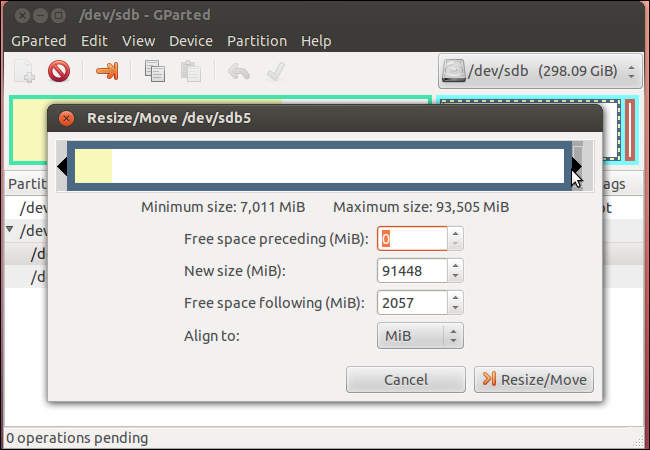Viewport: 650px width, 450px height.
Task: Open the Align to MiB dropdown
Action: click(x=420, y=336)
